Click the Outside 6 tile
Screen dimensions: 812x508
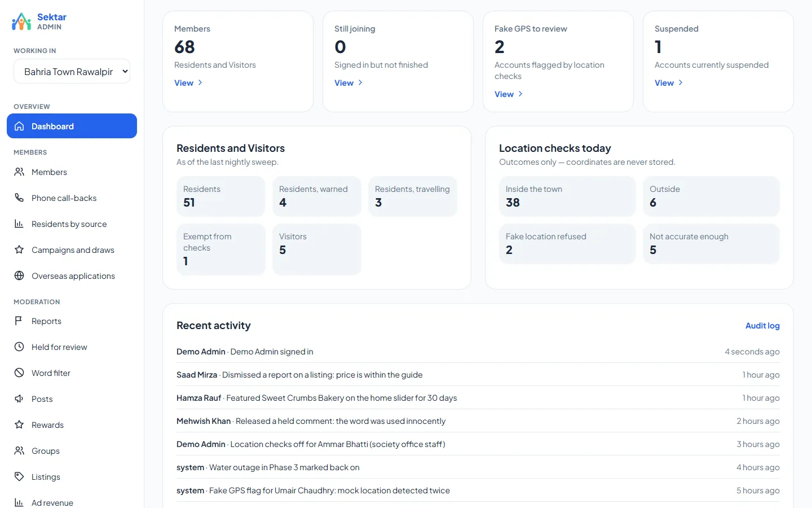tap(711, 196)
